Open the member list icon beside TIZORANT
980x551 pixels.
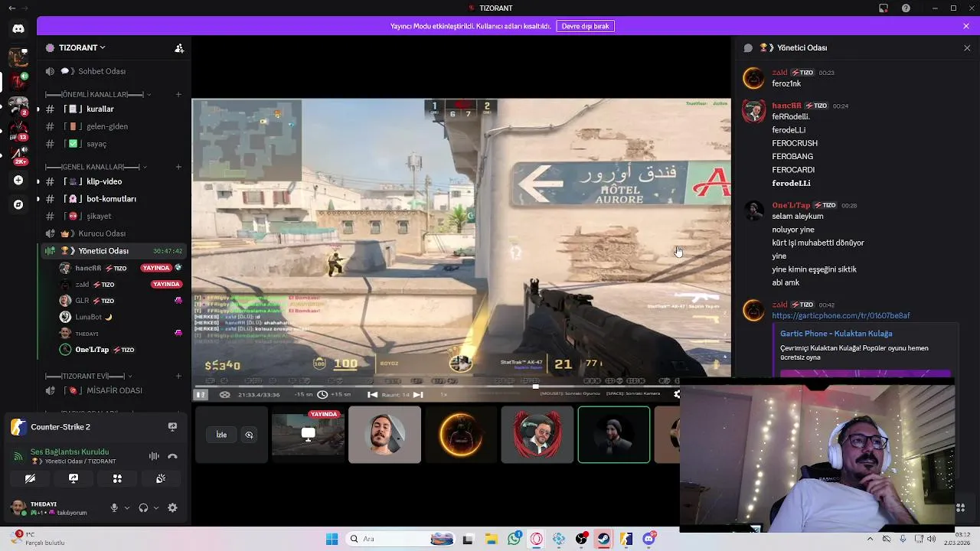coord(179,47)
